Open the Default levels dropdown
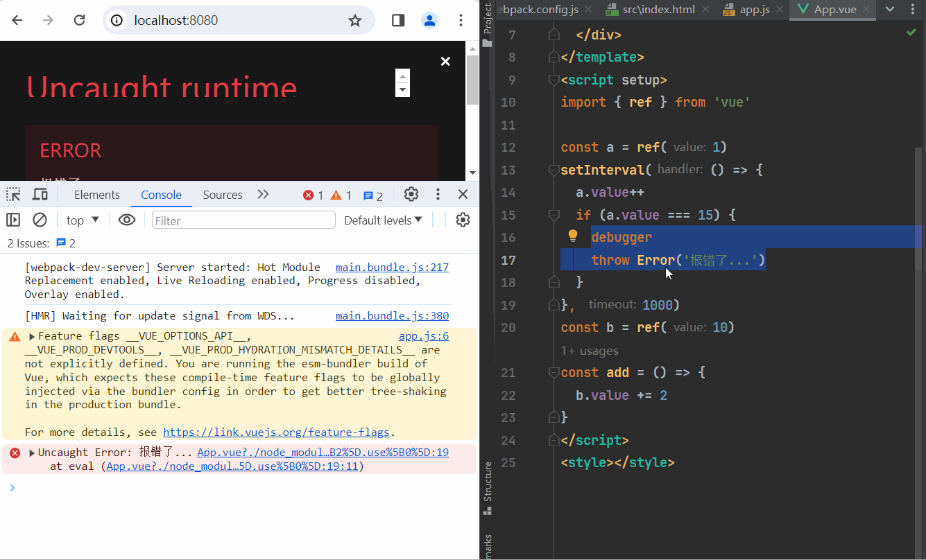The image size is (926, 560). pos(383,220)
